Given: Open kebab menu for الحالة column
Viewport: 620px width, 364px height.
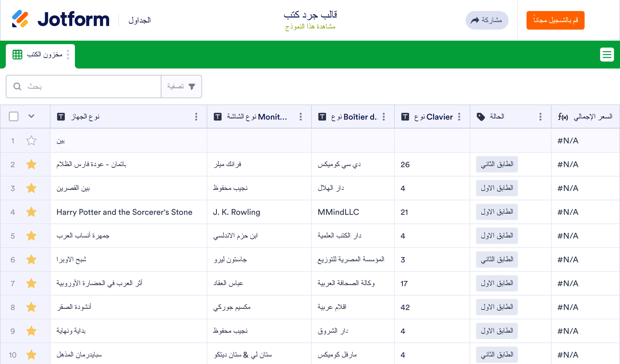Looking at the screenshot, I should click(x=540, y=117).
